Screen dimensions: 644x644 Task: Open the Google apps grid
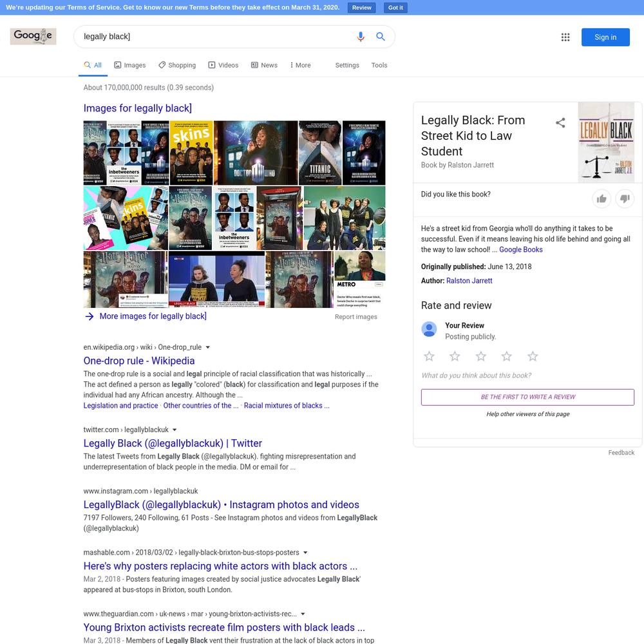click(x=565, y=37)
